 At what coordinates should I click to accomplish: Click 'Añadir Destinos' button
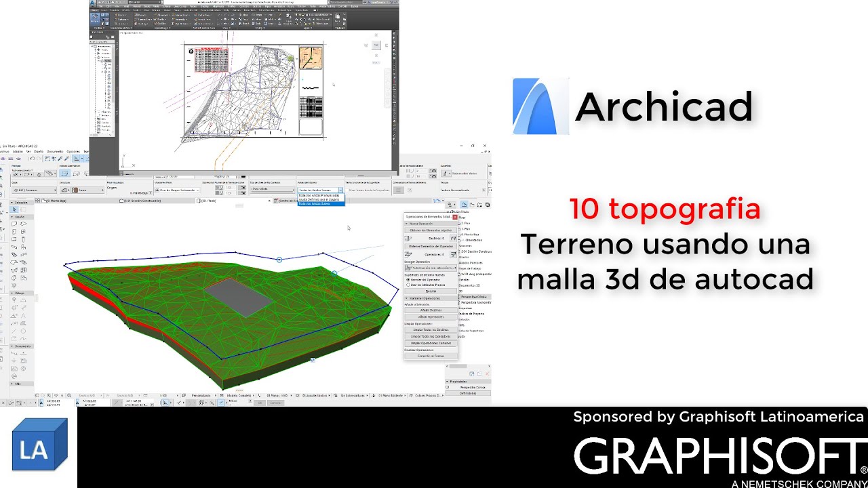click(x=431, y=310)
